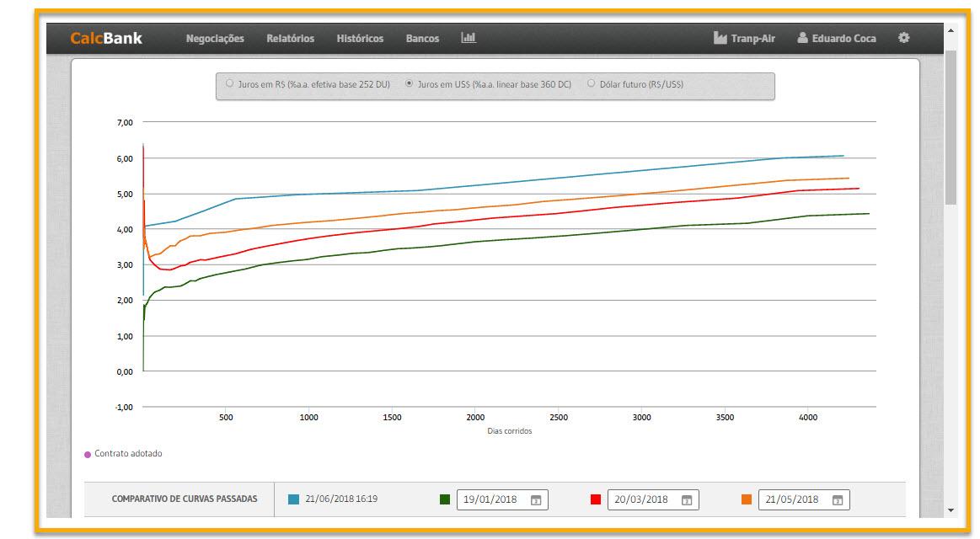980x539 pixels.
Task: Click the 7,00 y-axis label
Action: tap(125, 122)
